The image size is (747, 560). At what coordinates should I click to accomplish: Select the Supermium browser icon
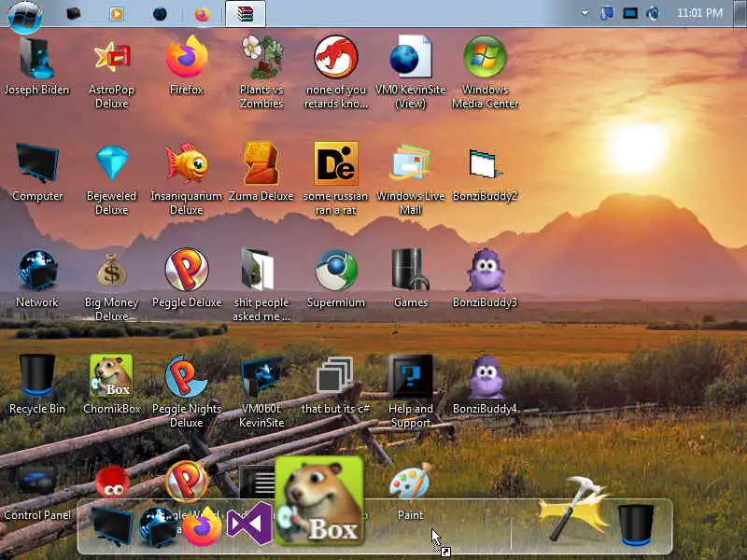(x=336, y=278)
